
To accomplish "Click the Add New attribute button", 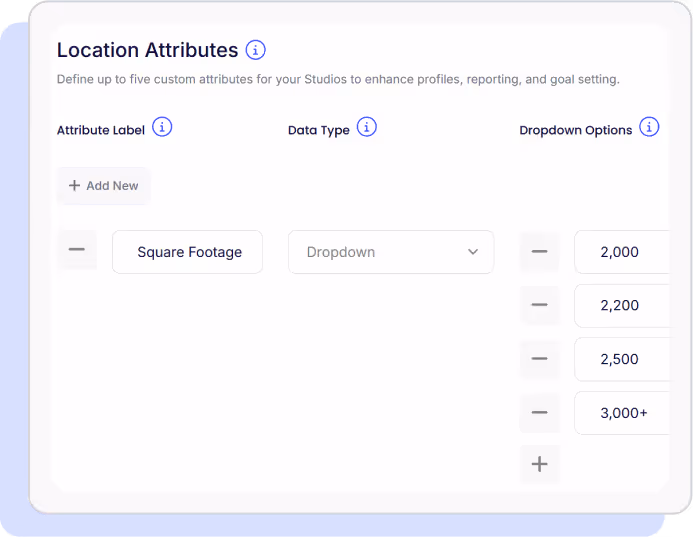I will tap(103, 186).
